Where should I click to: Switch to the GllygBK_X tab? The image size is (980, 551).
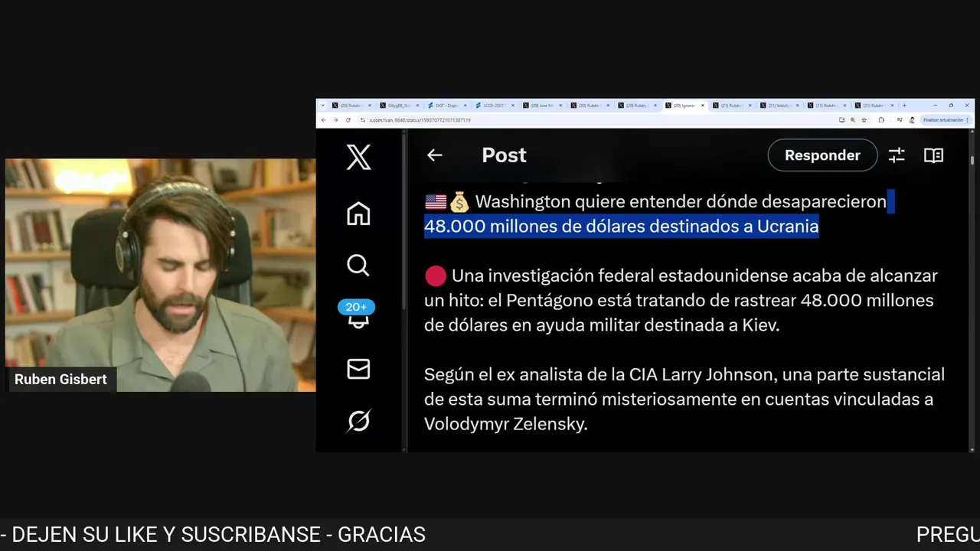pyautogui.click(x=398, y=106)
